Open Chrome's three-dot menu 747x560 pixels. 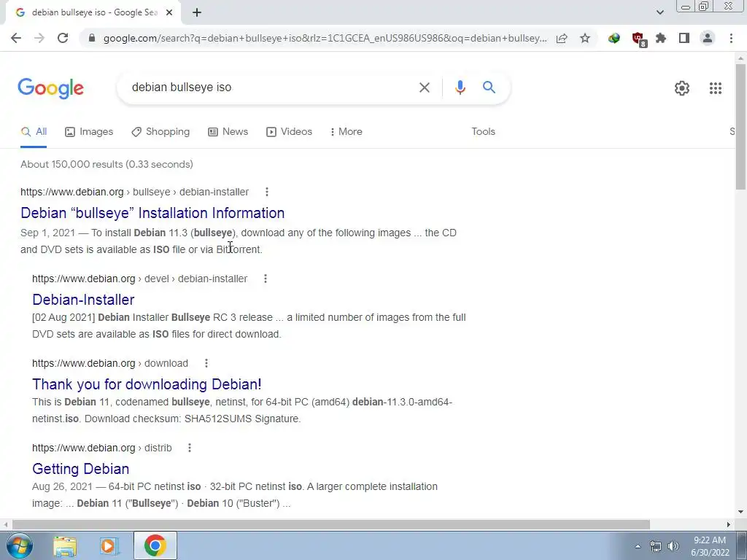point(731,38)
